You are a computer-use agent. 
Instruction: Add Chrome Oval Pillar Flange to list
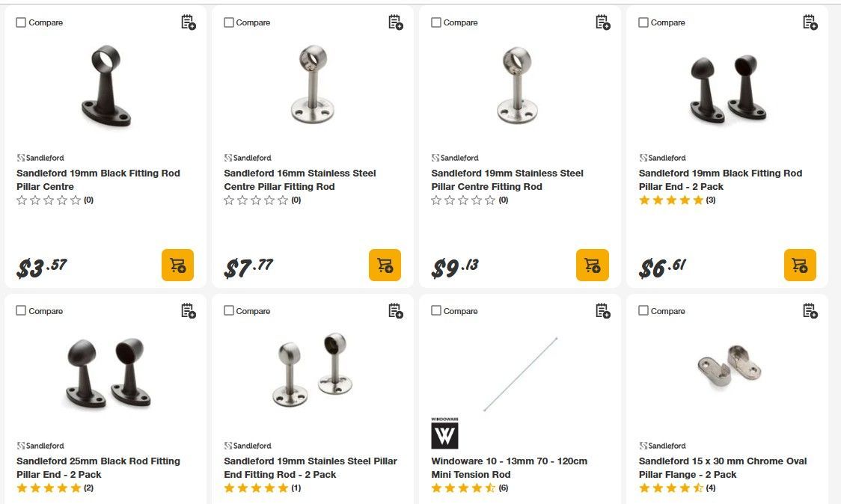point(810,310)
